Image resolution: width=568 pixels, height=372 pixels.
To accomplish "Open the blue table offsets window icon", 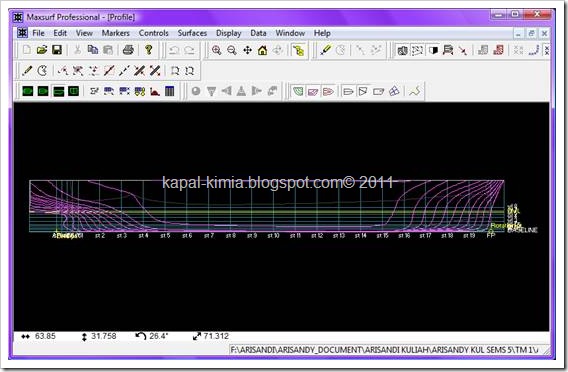I will 170,91.
